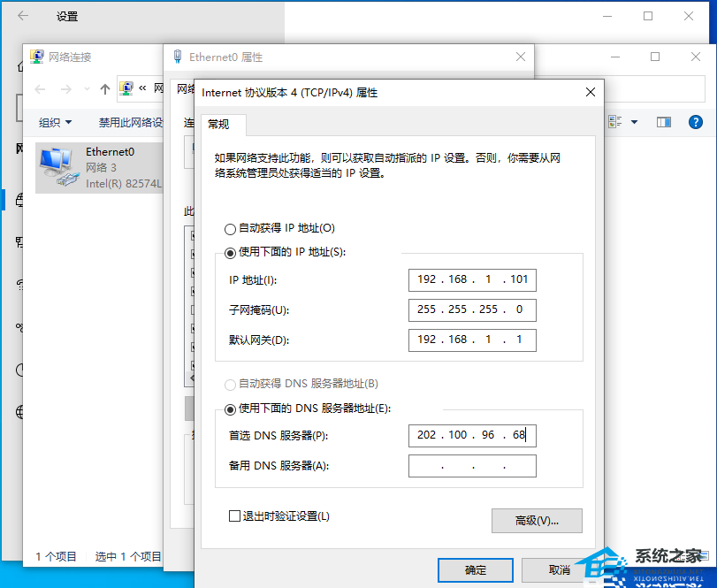Click the blue help icon in 网络连接
This screenshot has width=717, height=588.
click(696, 122)
